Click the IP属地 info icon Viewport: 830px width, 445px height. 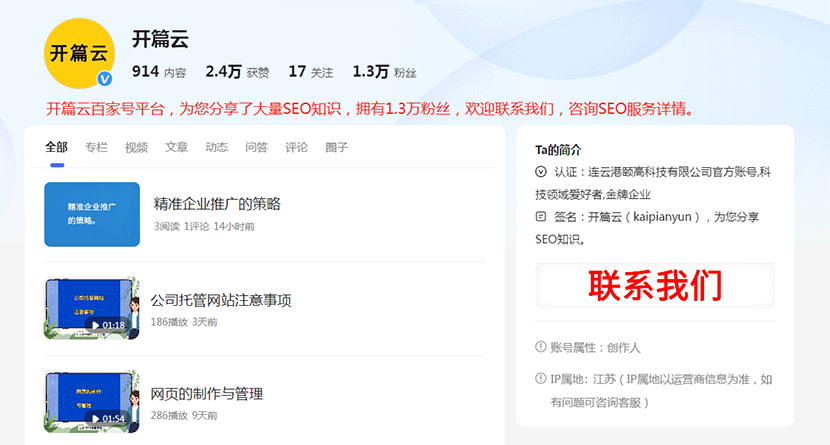541,379
